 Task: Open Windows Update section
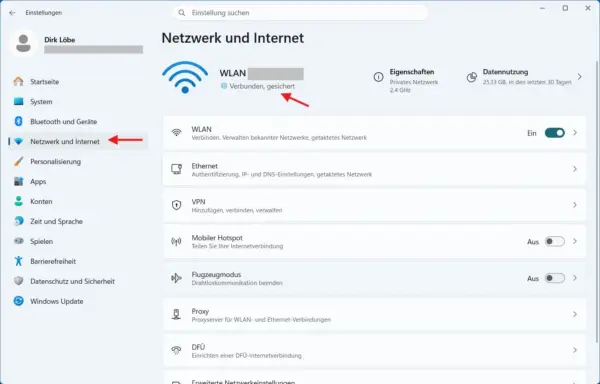78,301
